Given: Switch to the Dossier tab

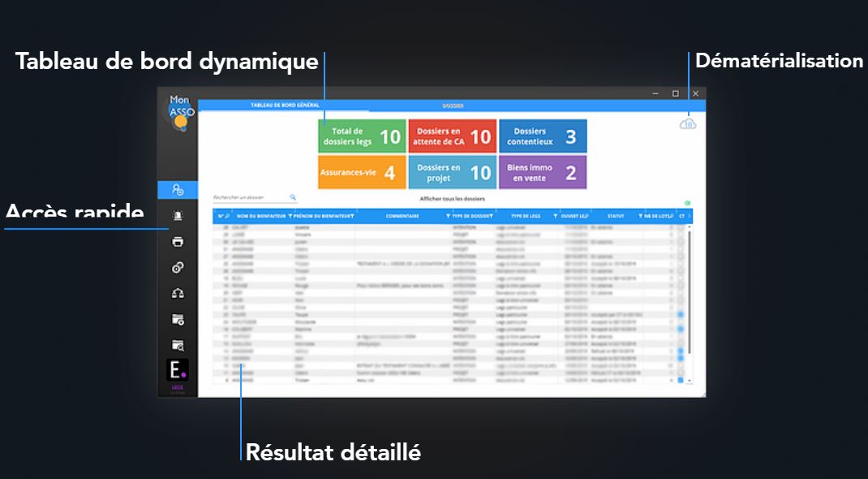Looking at the screenshot, I should (453, 106).
